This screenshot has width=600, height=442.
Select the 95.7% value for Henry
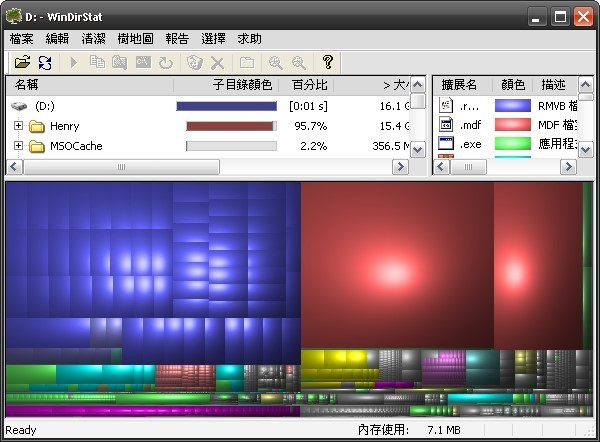[x=311, y=126]
